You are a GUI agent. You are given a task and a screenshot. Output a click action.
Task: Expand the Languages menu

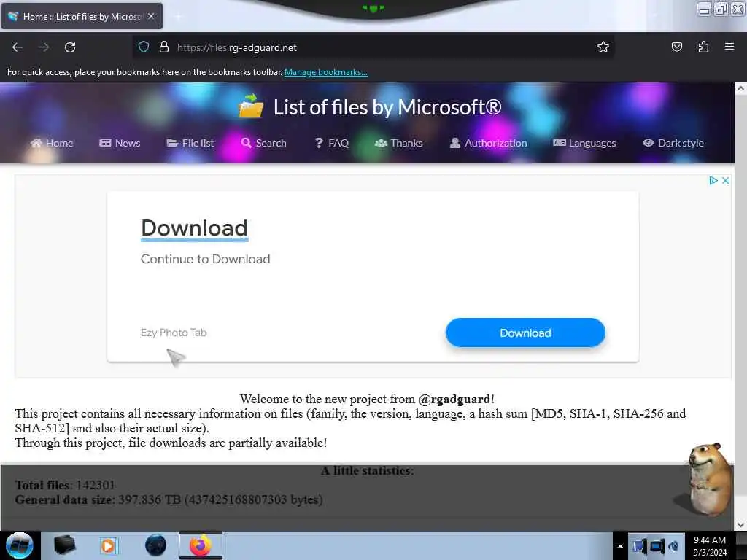[x=584, y=143]
